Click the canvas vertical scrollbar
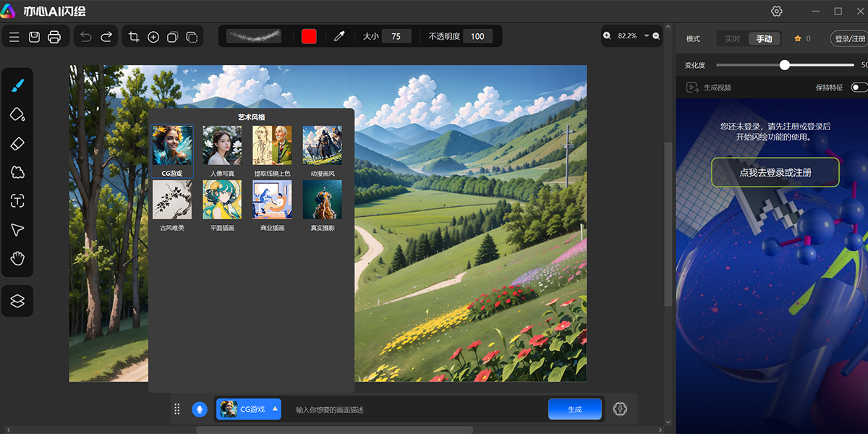The width and height of the screenshot is (868, 434). point(668,224)
